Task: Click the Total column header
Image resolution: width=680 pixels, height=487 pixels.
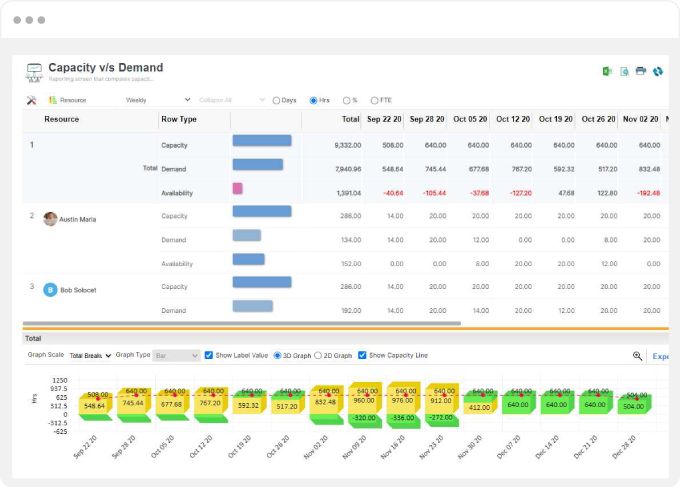Action: (x=350, y=119)
